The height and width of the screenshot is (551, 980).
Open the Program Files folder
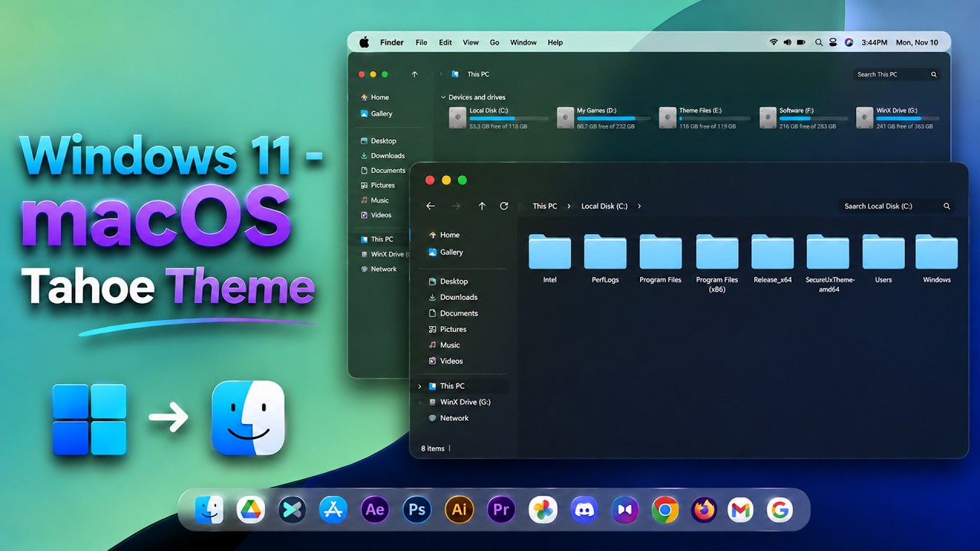[x=661, y=259]
